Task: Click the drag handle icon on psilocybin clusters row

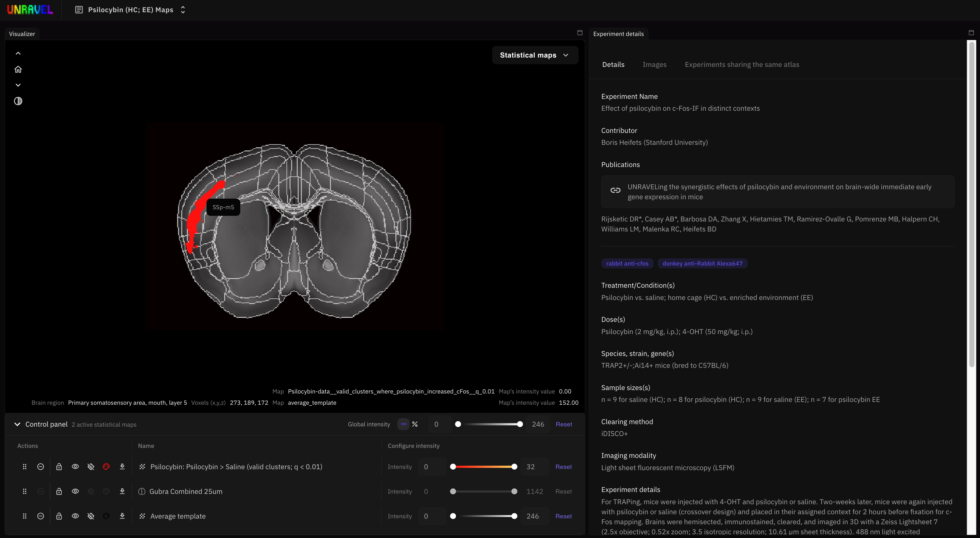Action: [x=24, y=466]
